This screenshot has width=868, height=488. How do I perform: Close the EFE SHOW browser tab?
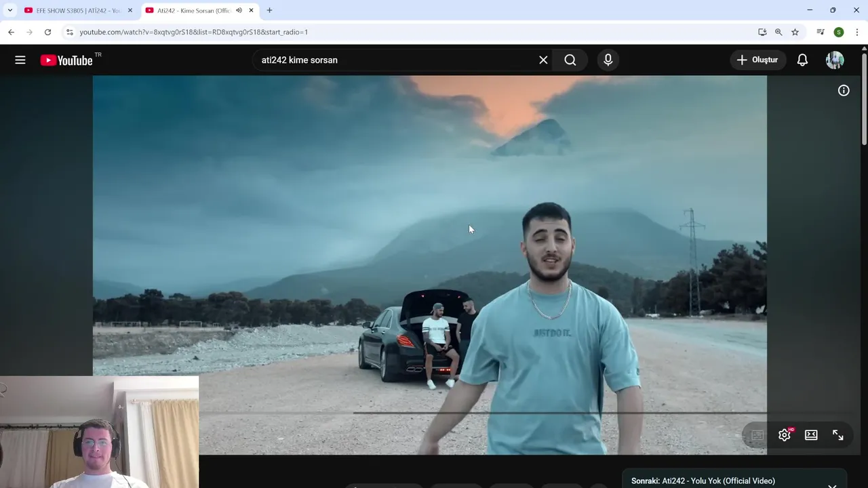click(x=130, y=11)
